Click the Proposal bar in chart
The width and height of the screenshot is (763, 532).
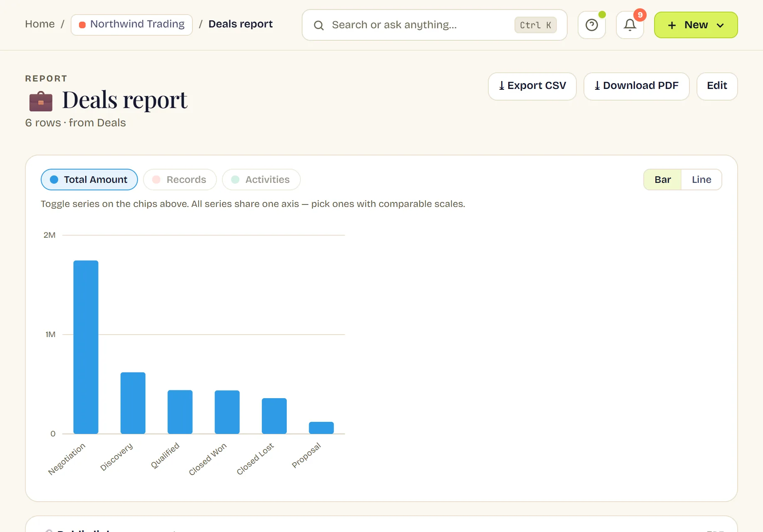(x=321, y=428)
